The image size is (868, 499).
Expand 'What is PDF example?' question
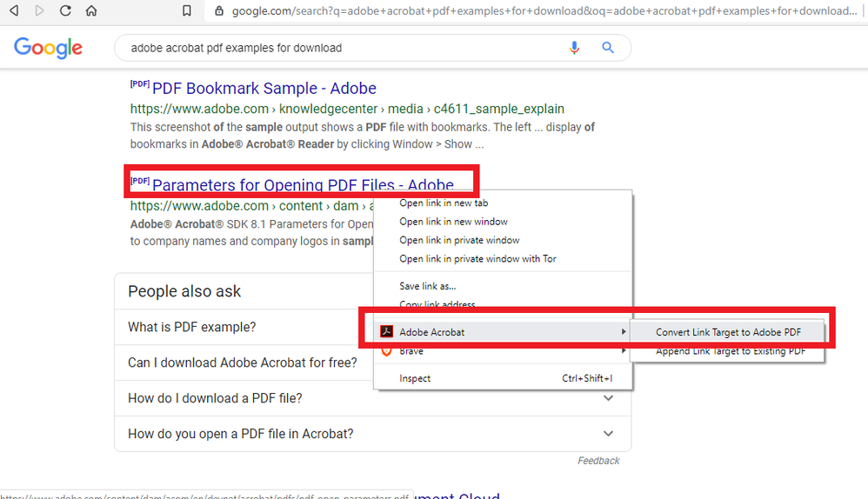192,327
